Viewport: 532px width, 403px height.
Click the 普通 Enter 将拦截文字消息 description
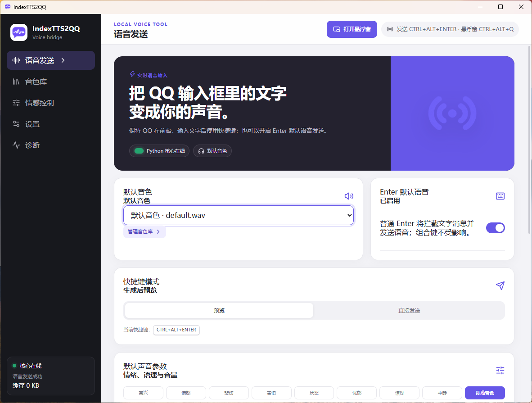(427, 228)
